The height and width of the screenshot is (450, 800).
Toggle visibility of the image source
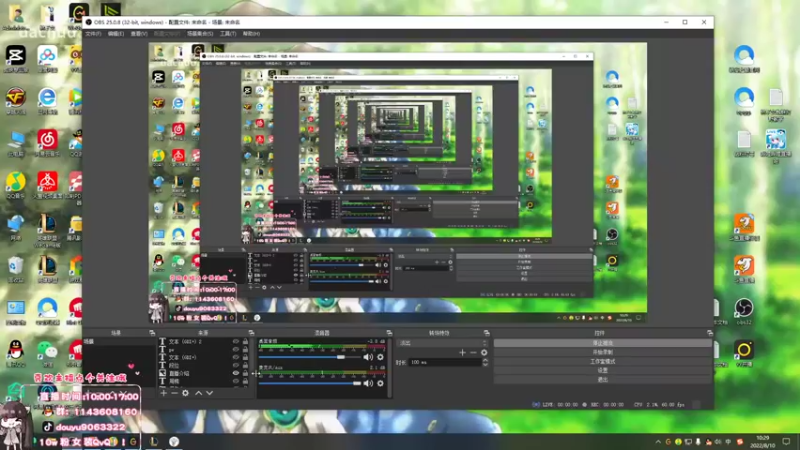[236, 373]
